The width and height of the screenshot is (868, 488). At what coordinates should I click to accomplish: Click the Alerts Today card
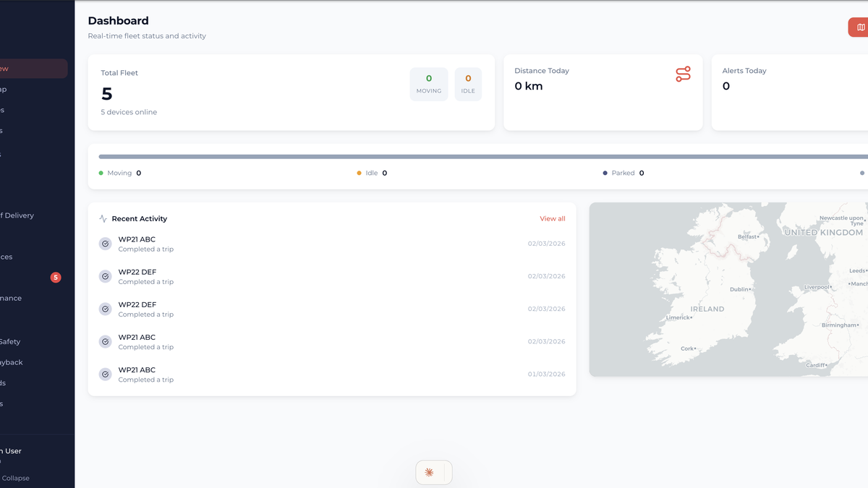790,93
